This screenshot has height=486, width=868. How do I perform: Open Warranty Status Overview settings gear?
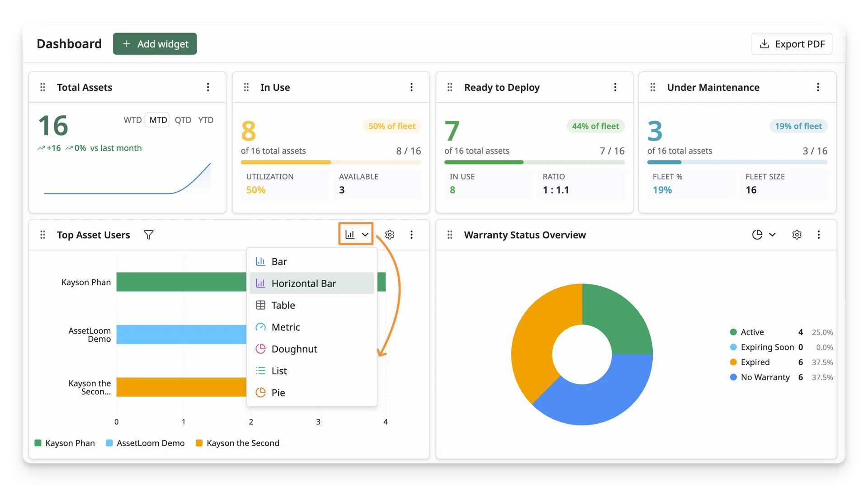tap(797, 235)
